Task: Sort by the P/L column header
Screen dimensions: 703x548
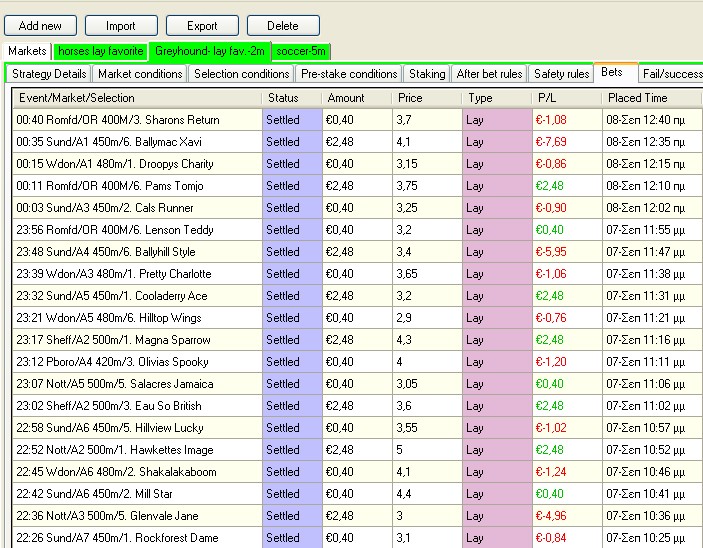Action: pos(567,98)
